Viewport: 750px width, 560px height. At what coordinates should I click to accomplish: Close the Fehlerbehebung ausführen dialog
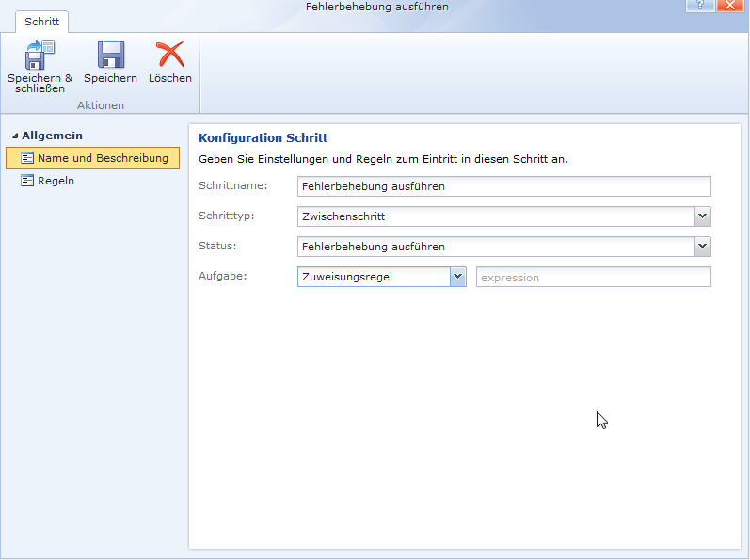click(x=730, y=6)
